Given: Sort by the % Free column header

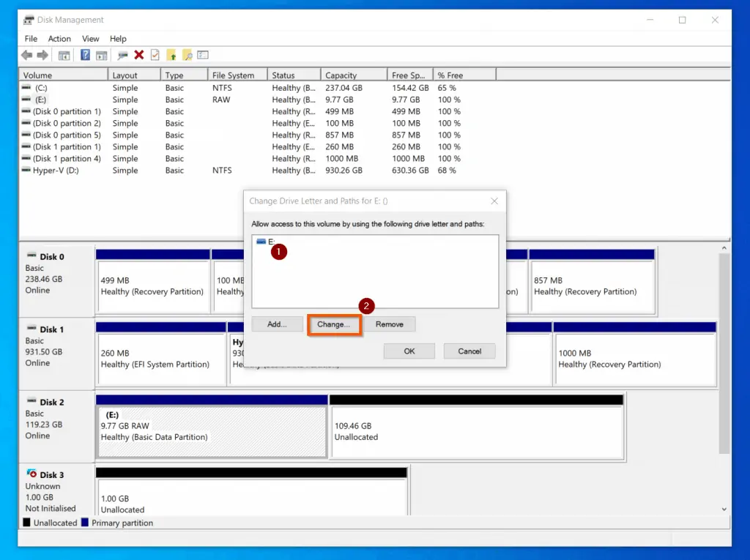Looking at the screenshot, I should [x=464, y=75].
